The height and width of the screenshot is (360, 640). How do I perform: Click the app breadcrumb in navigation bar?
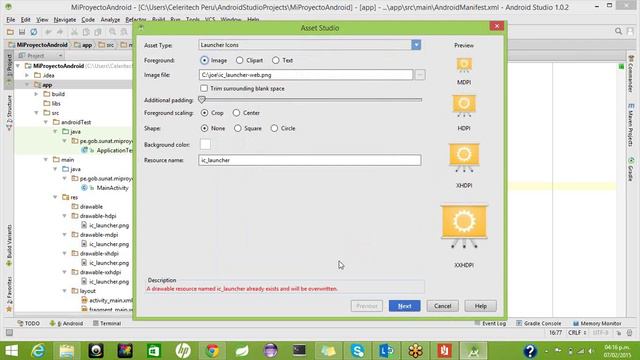tap(83, 45)
